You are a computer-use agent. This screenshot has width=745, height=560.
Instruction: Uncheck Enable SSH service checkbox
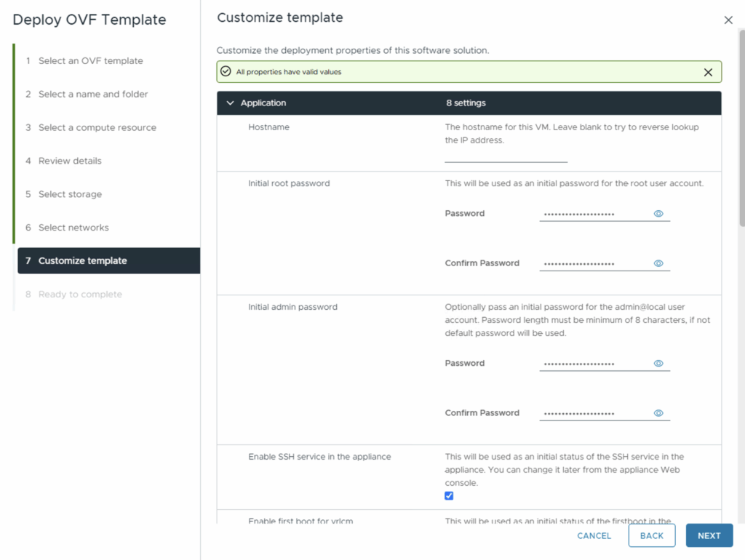(449, 496)
